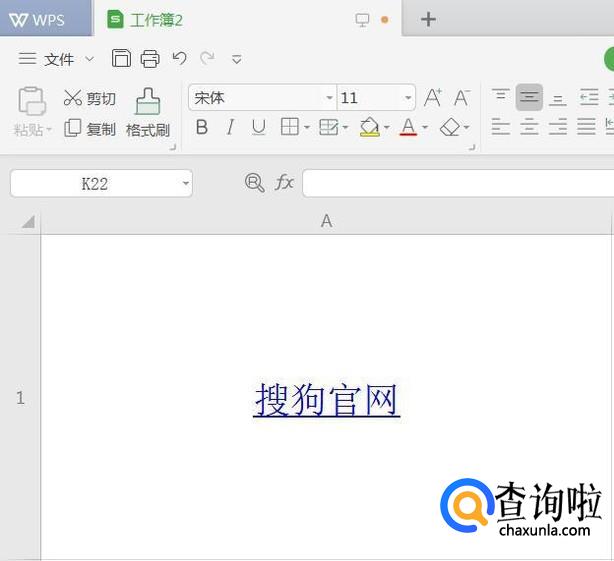Click the Format Painter (格式刷) tool
This screenshot has height=561, width=614.
[x=148, y=113]
